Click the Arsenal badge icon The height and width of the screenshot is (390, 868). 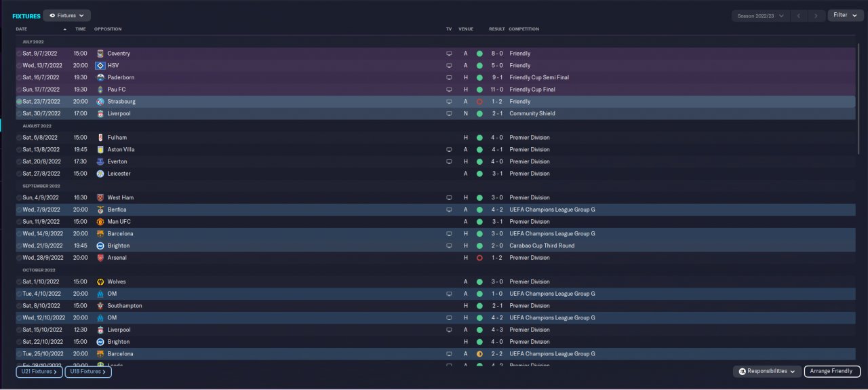(100, 258)
